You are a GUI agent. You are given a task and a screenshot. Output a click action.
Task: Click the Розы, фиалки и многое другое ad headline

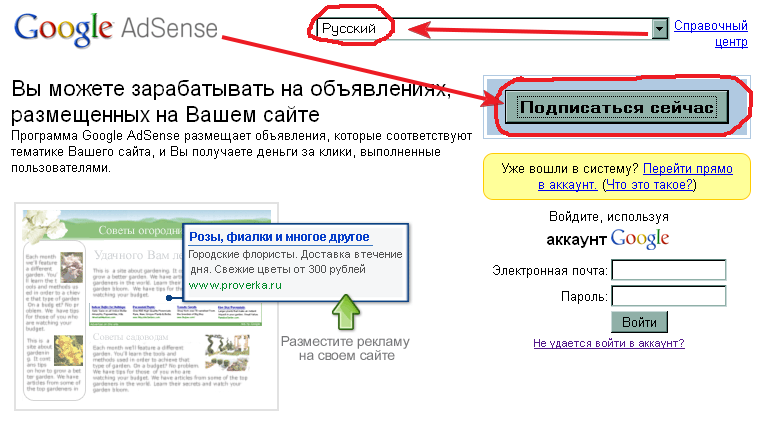click(279, 238)
